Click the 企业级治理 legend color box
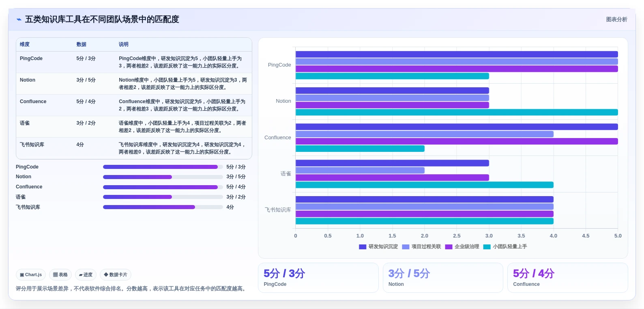Image resolution: width=644 pixels, height=309 pixels. [449, 247]
